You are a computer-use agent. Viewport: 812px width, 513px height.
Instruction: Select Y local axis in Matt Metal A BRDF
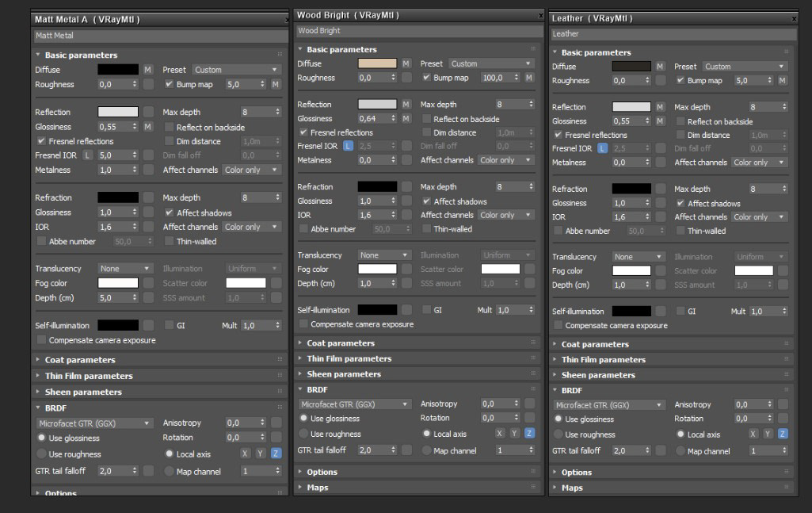click(260, 454)
